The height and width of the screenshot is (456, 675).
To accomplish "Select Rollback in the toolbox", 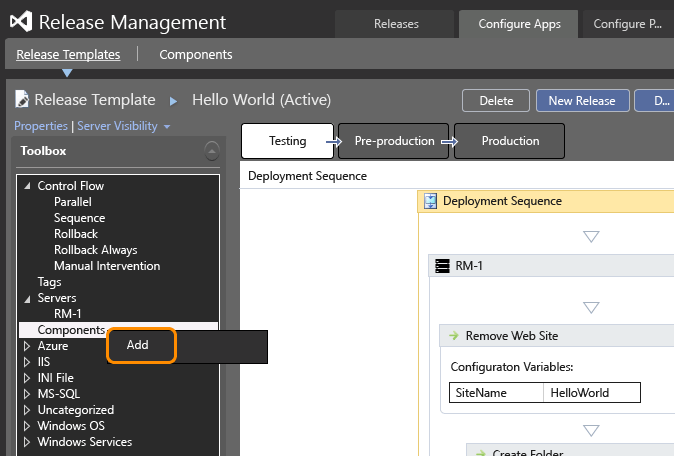I will click(76, 234).
